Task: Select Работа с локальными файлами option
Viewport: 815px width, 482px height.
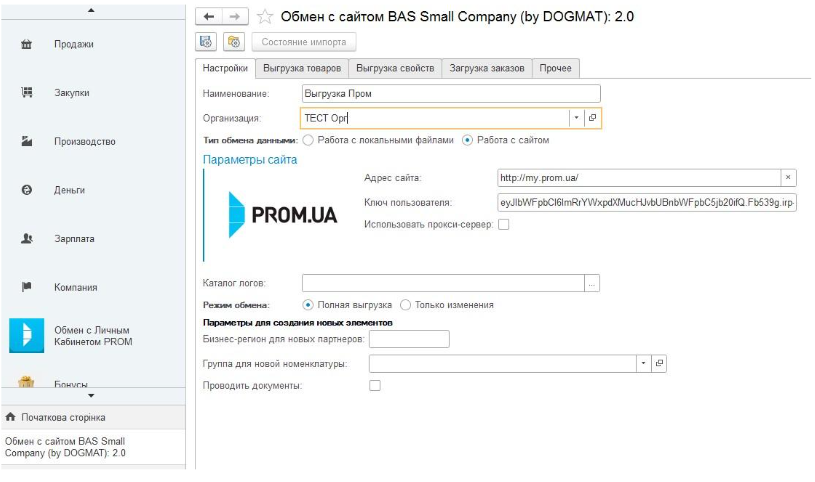Action: (308, 140)
